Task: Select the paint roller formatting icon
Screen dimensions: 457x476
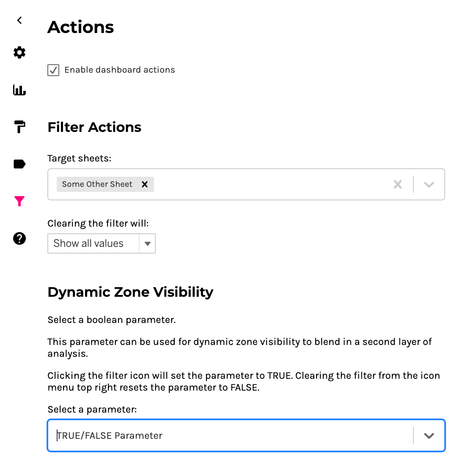Action: pos(19,126)
